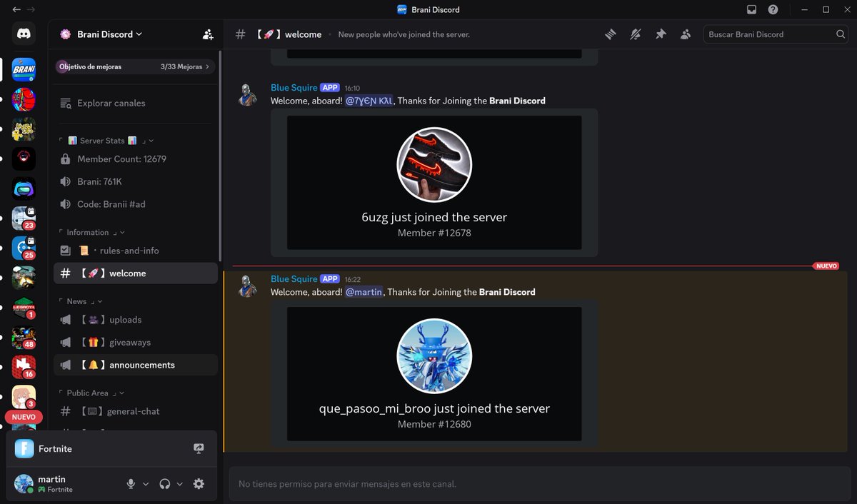Toggle the member list
The height and width of the screenshot is (504, 857).
coord(686,34)
